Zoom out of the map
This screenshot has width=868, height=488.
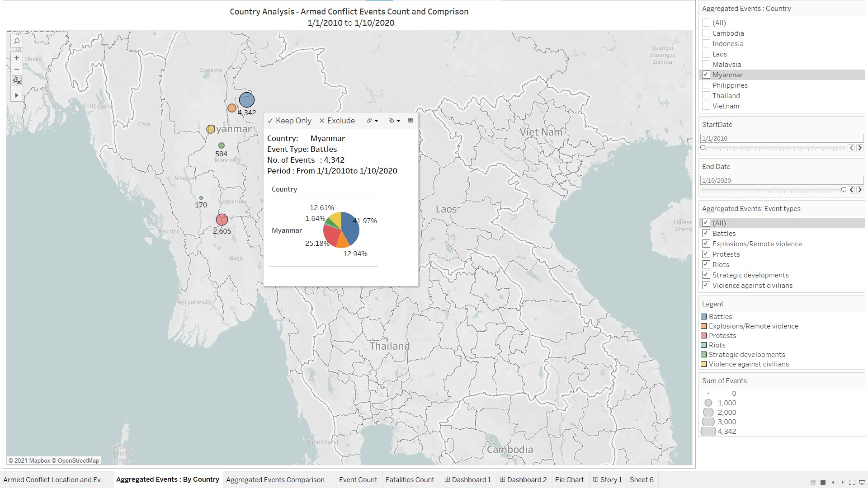(x=17, y=69)
